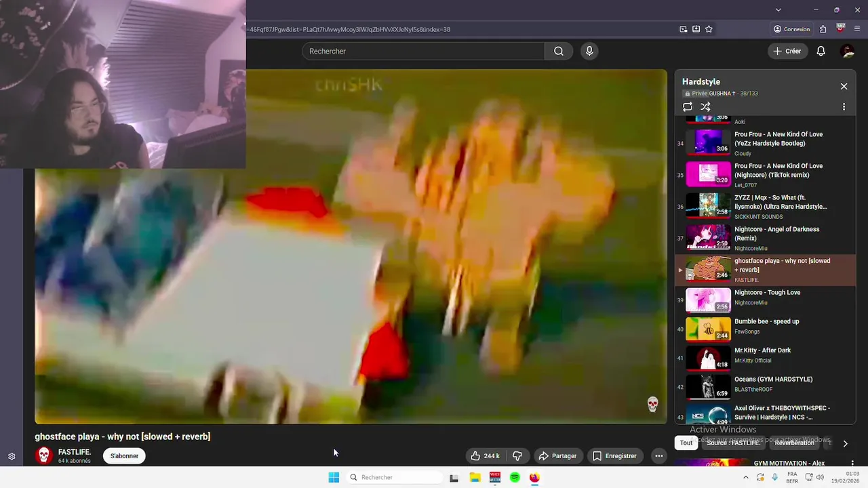868x488 pixels.
Task: Open Firefox from the taskbar
Action: [x=534, y=477]
